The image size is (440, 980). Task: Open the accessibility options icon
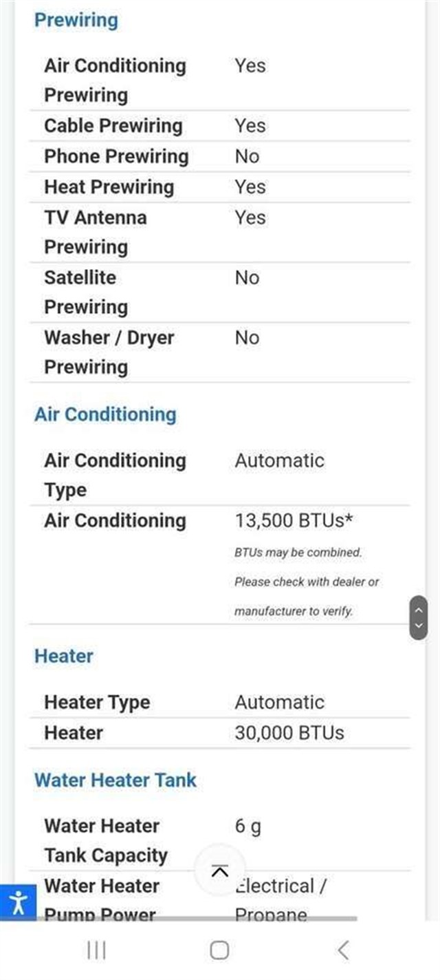pyautogui.click(x=18, y=902)
